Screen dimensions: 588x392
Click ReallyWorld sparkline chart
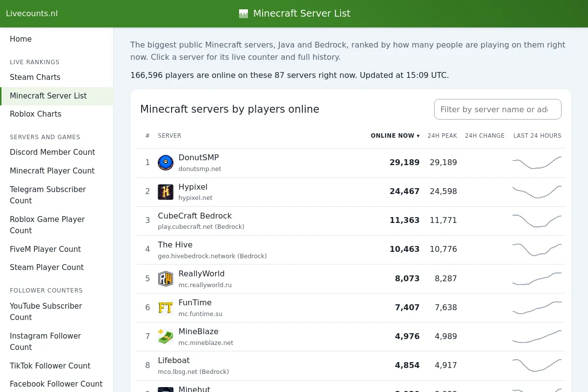[537, 278]
